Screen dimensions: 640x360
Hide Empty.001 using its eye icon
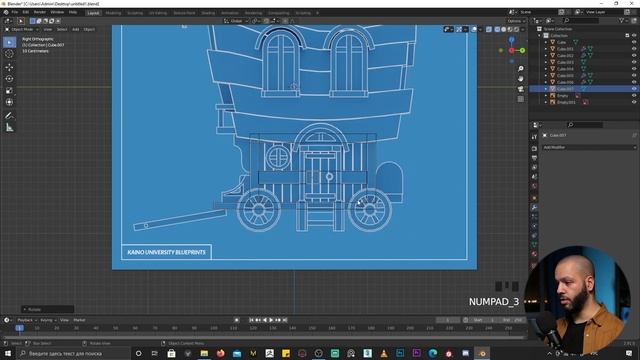pyautogui.click(x=634, y=102)
